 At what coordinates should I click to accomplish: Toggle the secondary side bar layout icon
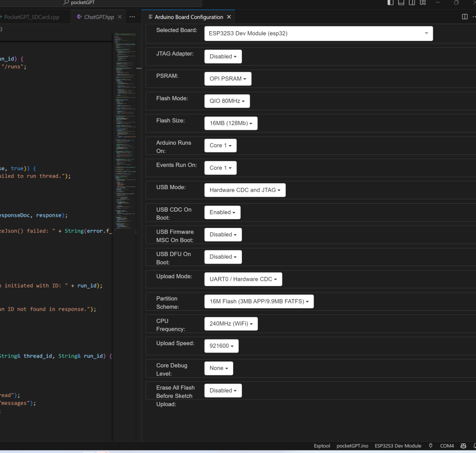pyautogui.click(x=412, y=3)
